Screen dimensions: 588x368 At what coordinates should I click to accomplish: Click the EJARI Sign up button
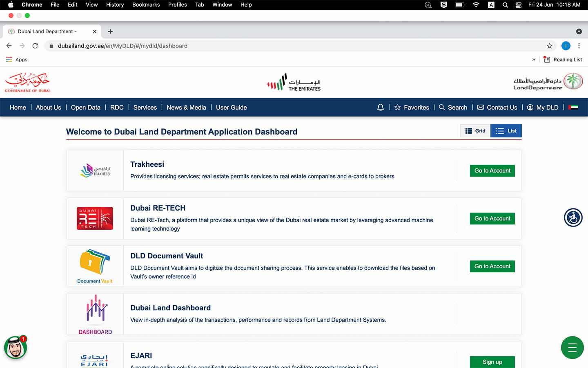pos(492,362)
